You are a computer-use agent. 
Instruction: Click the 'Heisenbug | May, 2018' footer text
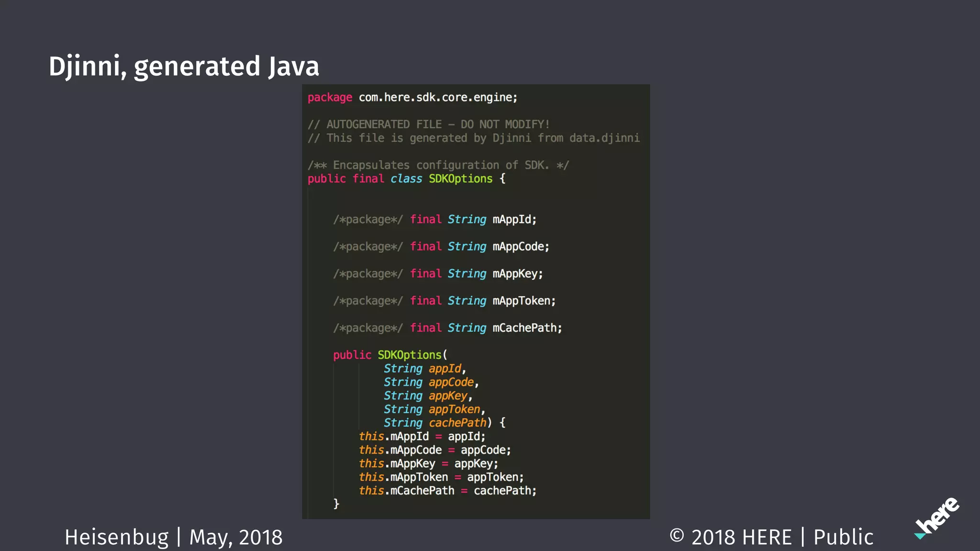click(x=174, y=537)
